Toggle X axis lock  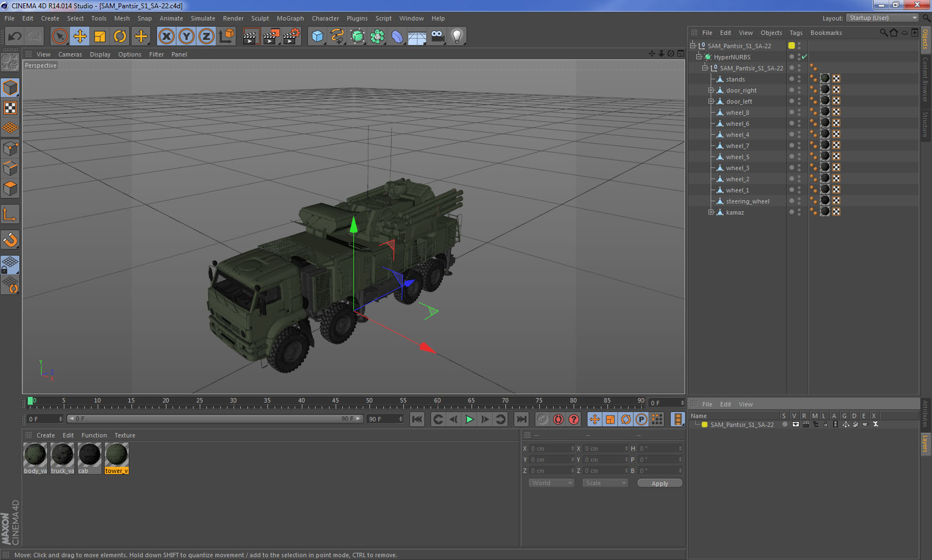pyautogui.click(x=166, y=37)
